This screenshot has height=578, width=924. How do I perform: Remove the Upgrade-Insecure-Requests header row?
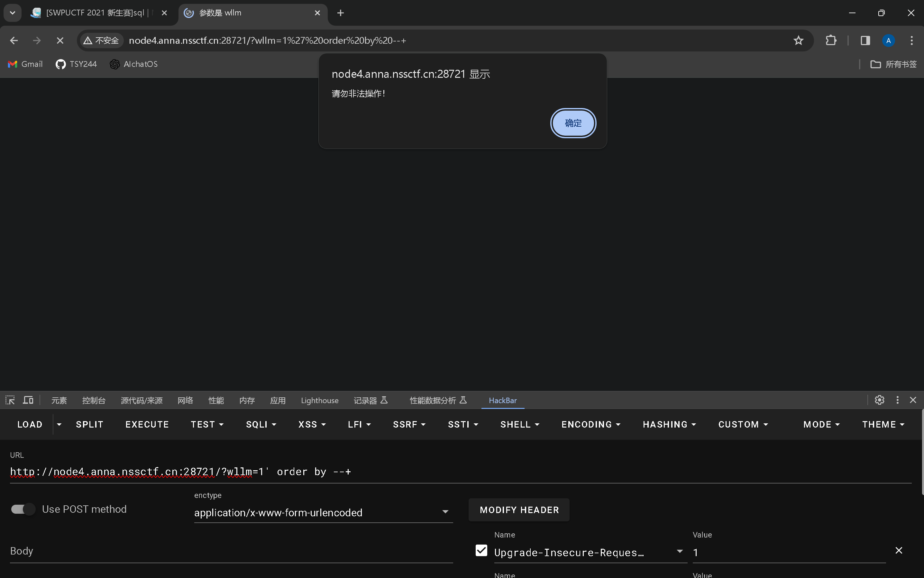pos(899,550)
